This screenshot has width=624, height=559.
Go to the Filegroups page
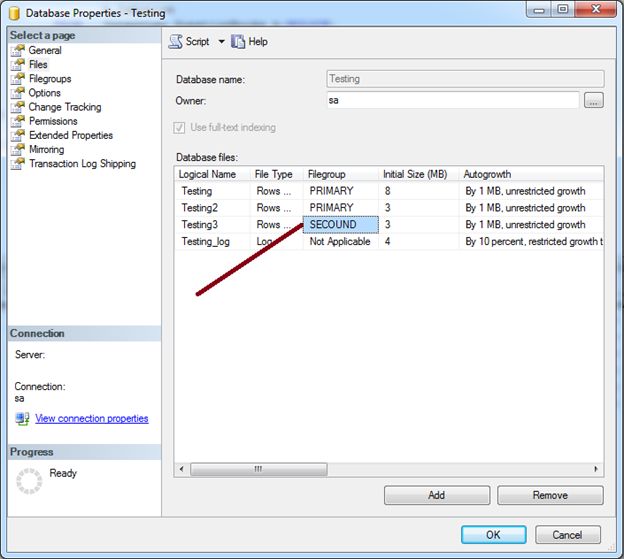50,79
